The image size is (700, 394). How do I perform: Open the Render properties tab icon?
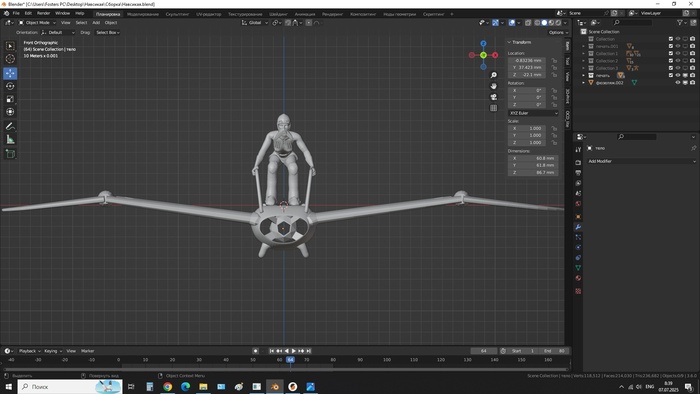click(578, 162)
